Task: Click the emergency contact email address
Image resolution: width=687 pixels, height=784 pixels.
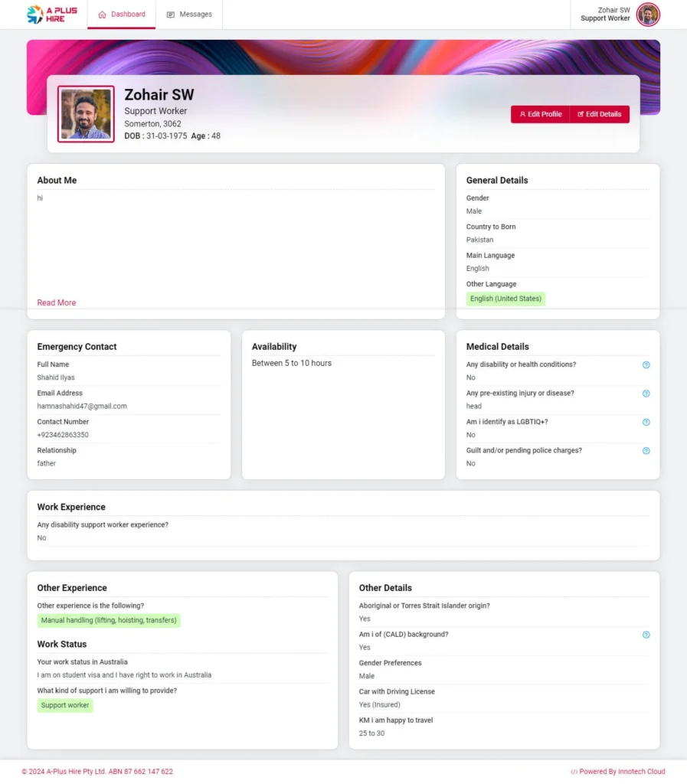Action: [x=82, y=407]
